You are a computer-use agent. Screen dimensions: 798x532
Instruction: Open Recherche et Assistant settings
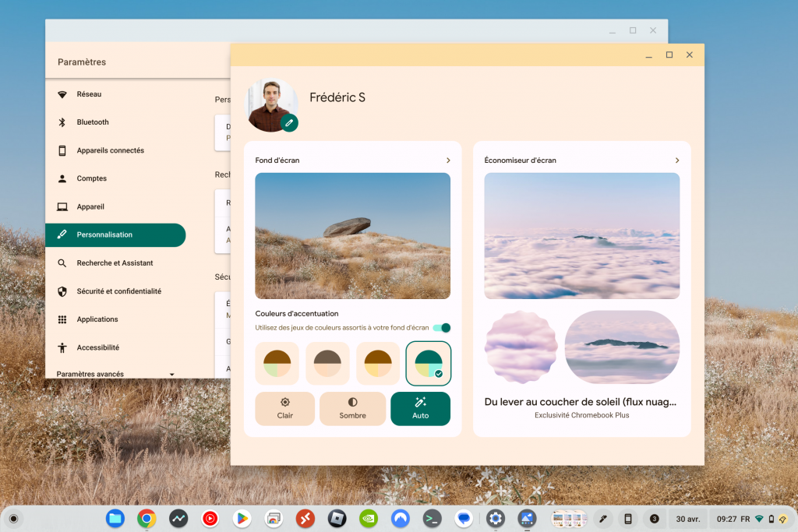point(117,262)
